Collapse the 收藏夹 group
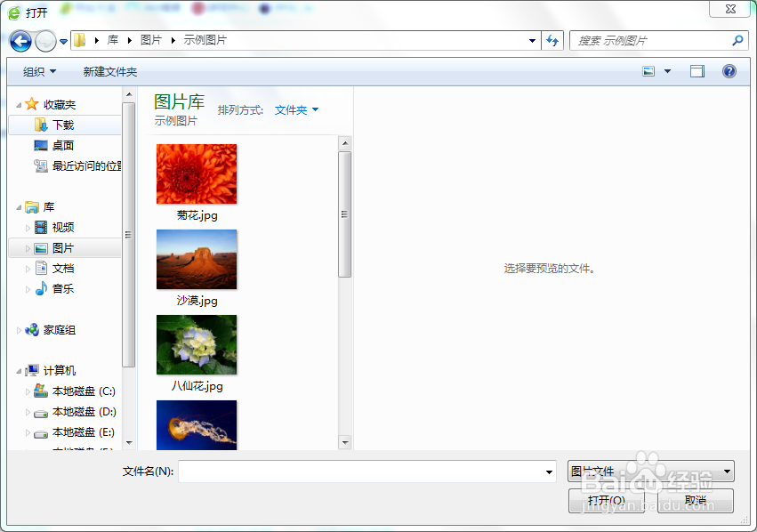 click(x=19, y=105)
